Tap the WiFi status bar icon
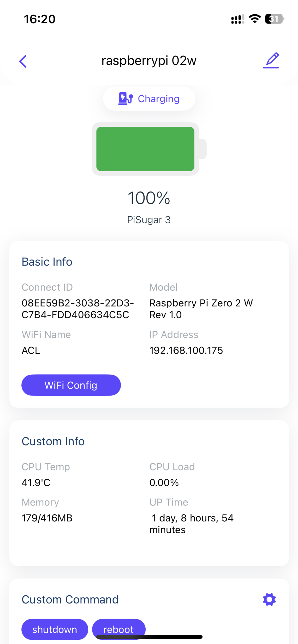 (x=255, y=19)
